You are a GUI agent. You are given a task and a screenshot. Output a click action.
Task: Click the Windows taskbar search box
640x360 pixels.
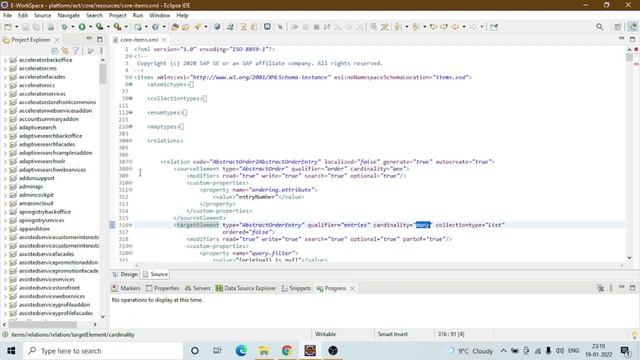[102, 351]
